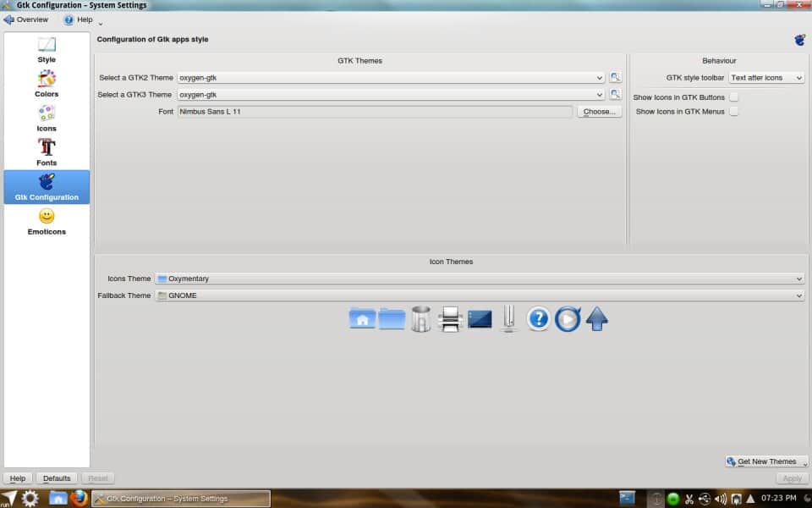
Task: Click the Choose... font button
Action: [599, 112]
